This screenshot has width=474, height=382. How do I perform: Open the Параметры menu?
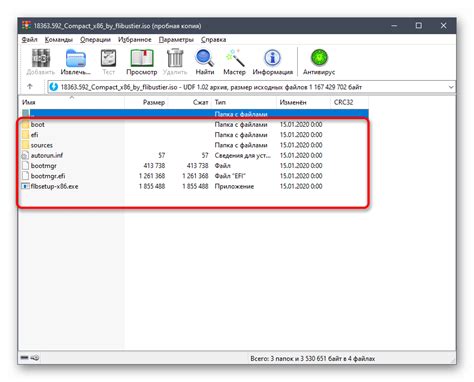coord(176,39)
